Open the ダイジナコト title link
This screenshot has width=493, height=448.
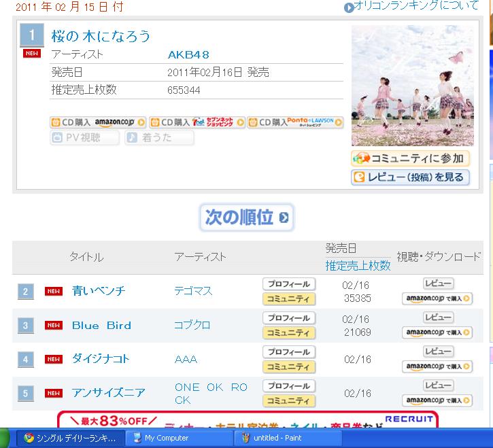(101, 359)
